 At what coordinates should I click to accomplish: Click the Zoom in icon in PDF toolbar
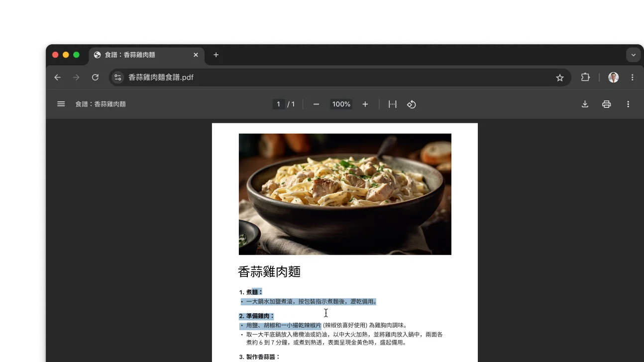(x=365, y=104)
